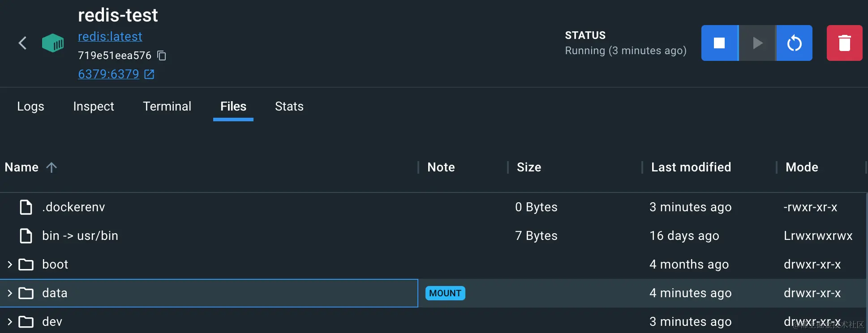The image size is (868, 333).
Task: Click the Lrwxrwxrwx mode value
Action: 818,235
